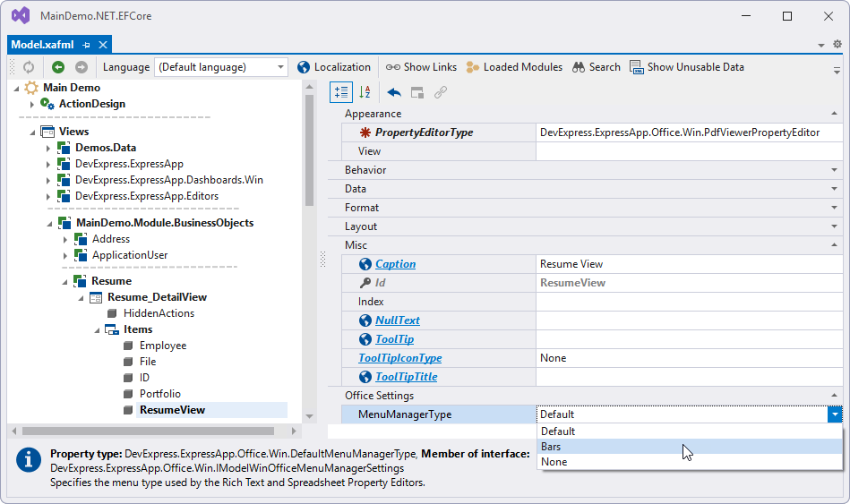
Task: Click the Caption value field Resume View
Action: pos(690,264)
